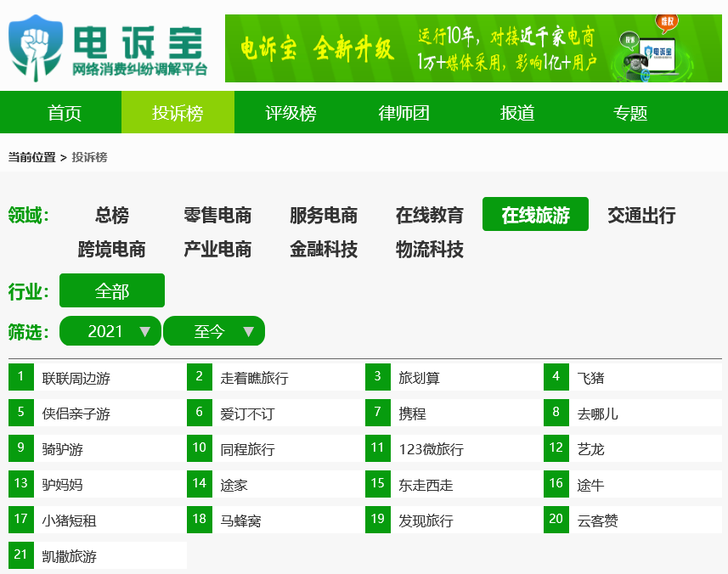Open rank 21 凯撒旅游
The width and height of the screenshot is (728, 574).
(x=98, y=555)
